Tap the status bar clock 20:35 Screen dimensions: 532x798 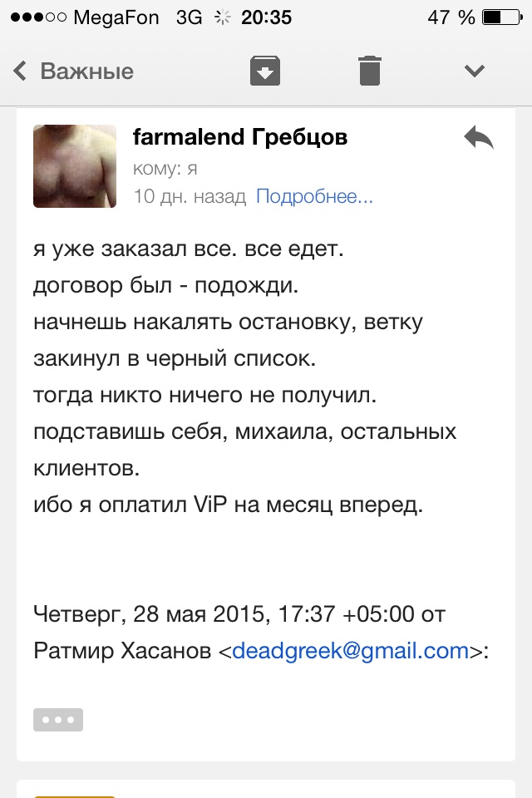(267, 17)
